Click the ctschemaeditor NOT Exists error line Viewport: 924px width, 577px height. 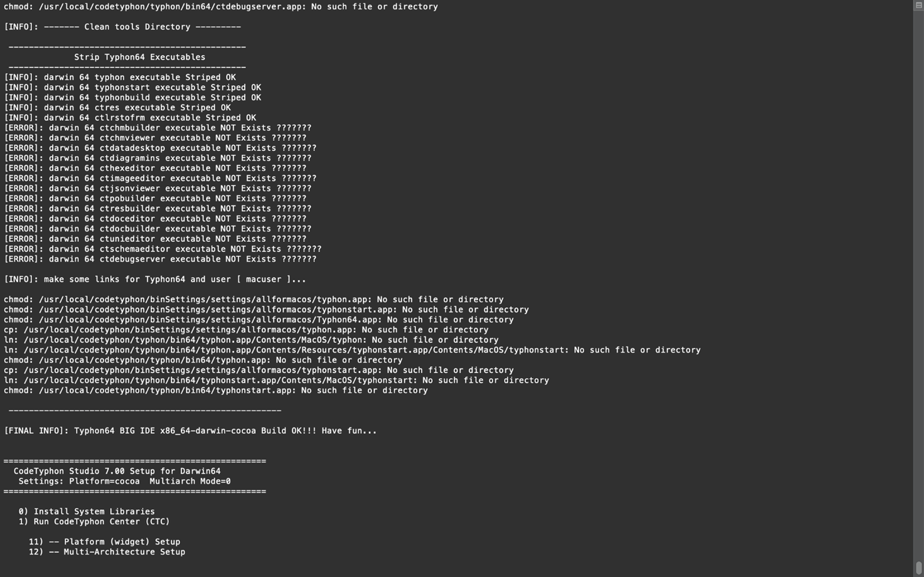[163, 249]
